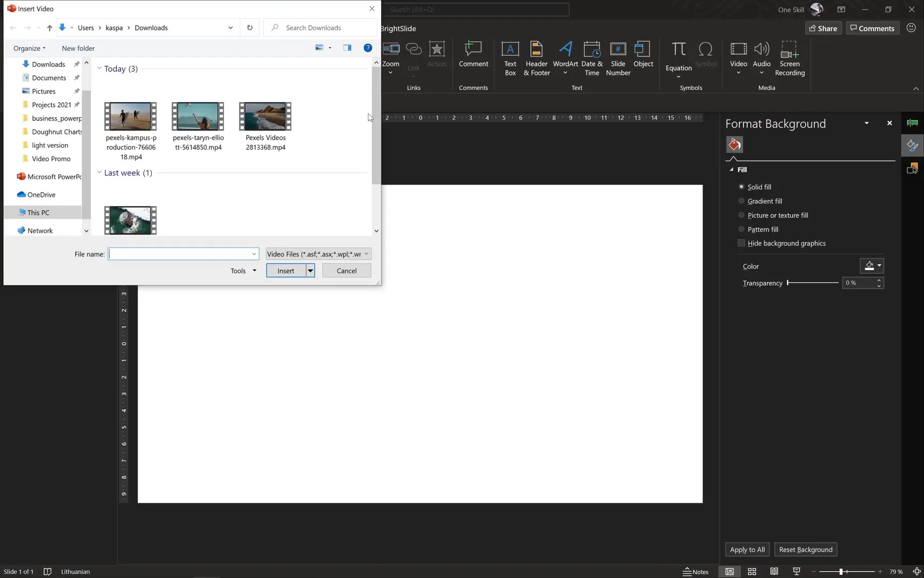The height and width of the screenshot is (578, 924).
Task: Open the Color fill swatch picker
Action: point(873,265)
